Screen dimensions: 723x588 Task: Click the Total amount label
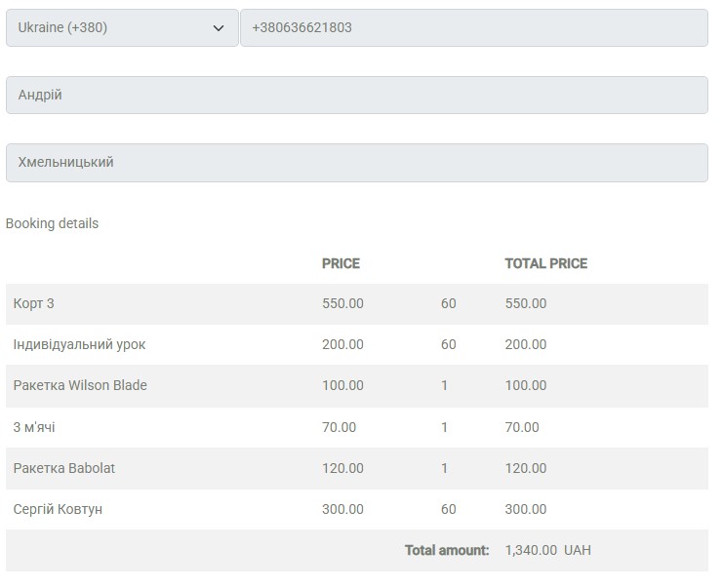coord(447,551)
